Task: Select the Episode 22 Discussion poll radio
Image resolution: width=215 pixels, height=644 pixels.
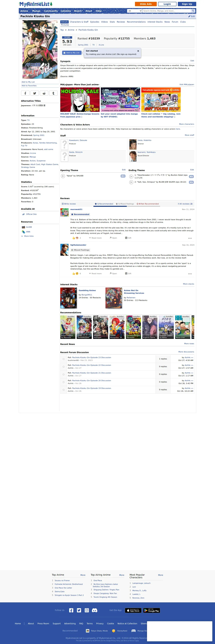Action: [x=64, y=367]
